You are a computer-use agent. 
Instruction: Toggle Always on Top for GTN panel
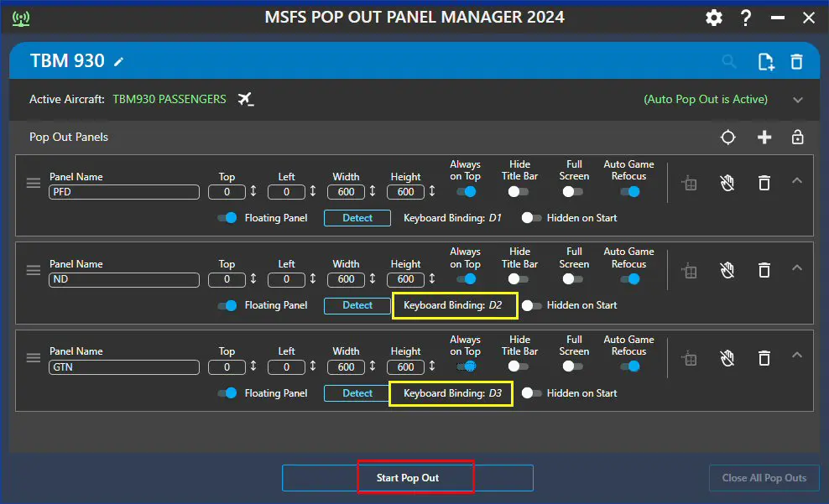coord(467,366)
